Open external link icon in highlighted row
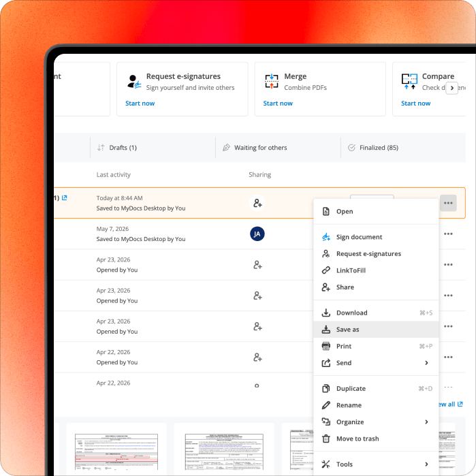 [x=65, y=198]
